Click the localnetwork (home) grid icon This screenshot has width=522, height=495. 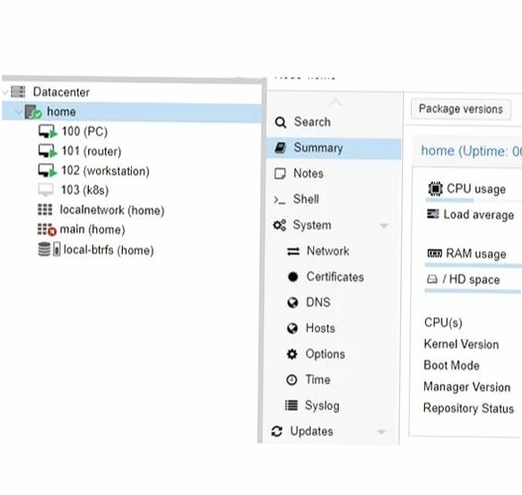45,210
